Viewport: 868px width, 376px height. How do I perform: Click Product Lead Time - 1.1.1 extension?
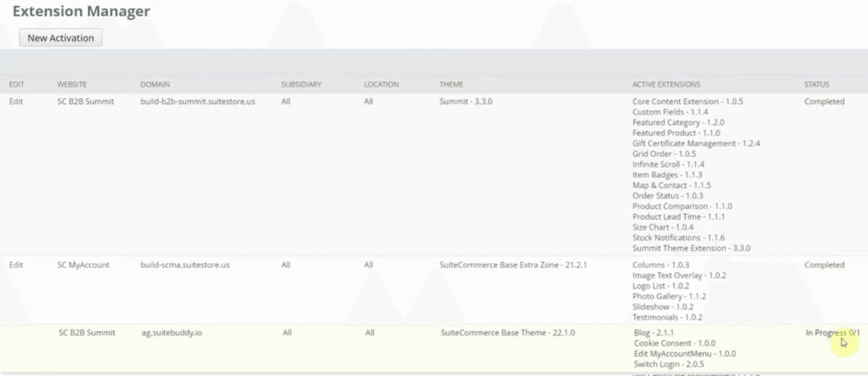click(x=678, y=217)
